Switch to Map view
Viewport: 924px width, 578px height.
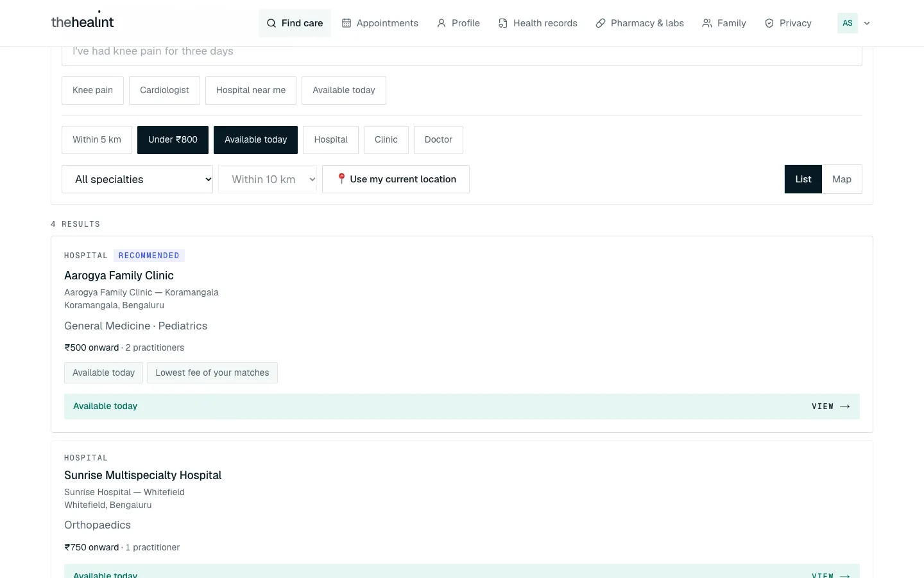(842, 179)
